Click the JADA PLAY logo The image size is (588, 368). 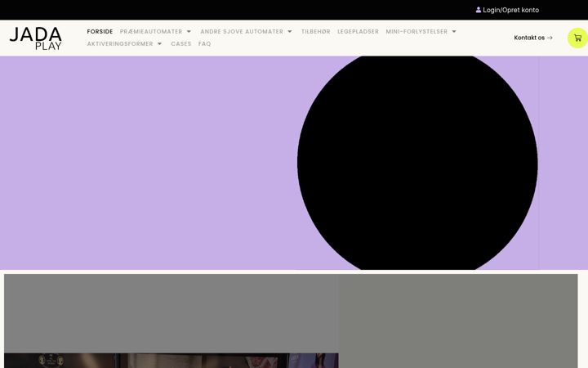[x=36, y=38]
